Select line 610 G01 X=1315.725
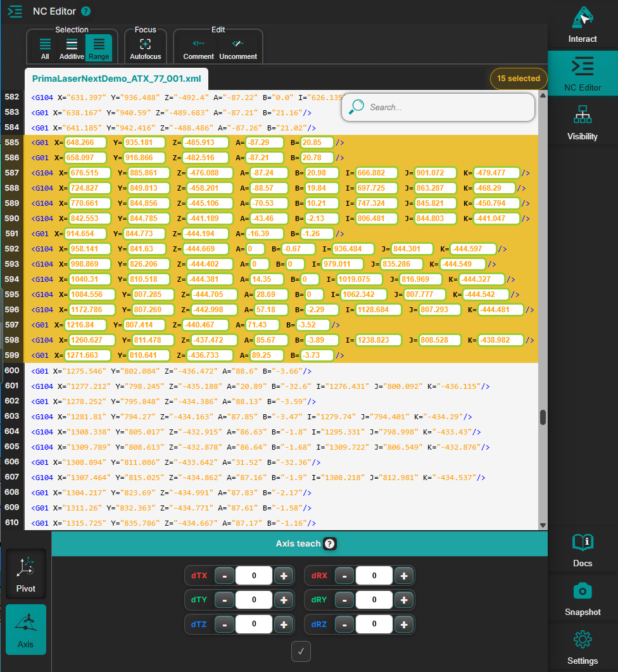The image size is (618, 672). [x=173, y=523]
